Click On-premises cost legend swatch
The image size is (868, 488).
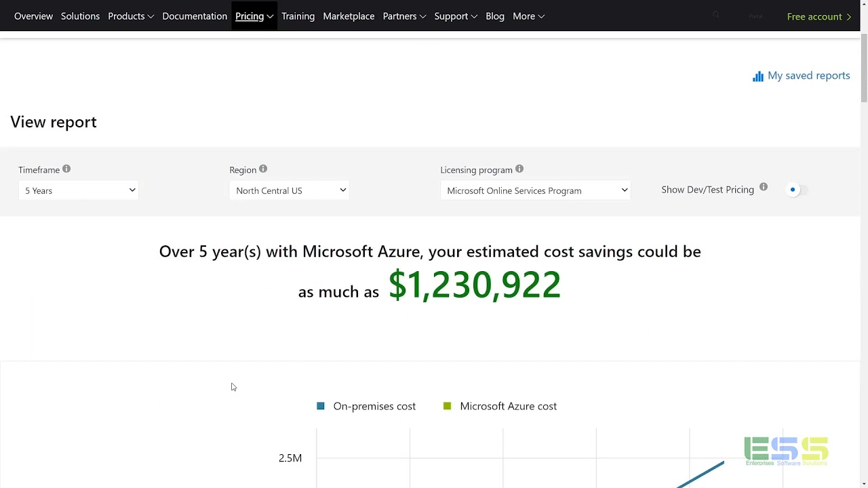(x=321, y=406)
